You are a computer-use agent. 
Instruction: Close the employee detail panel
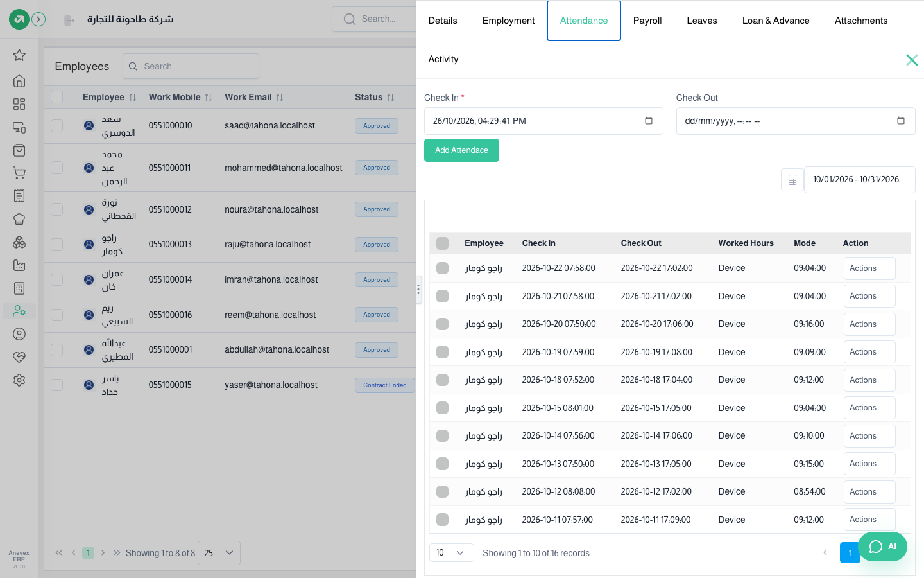tap(912, 60)
